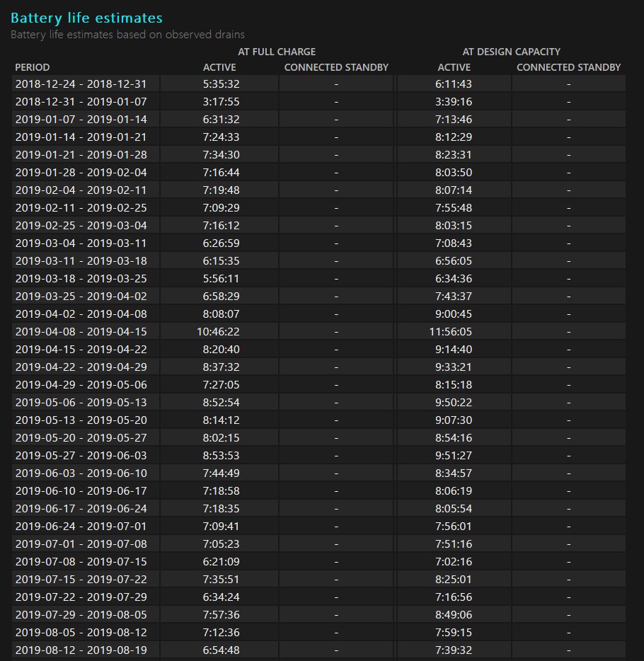Click the 6:56:05 design capacity value
The width and height of the screenshot is (644, 661).
coord(454,261)
